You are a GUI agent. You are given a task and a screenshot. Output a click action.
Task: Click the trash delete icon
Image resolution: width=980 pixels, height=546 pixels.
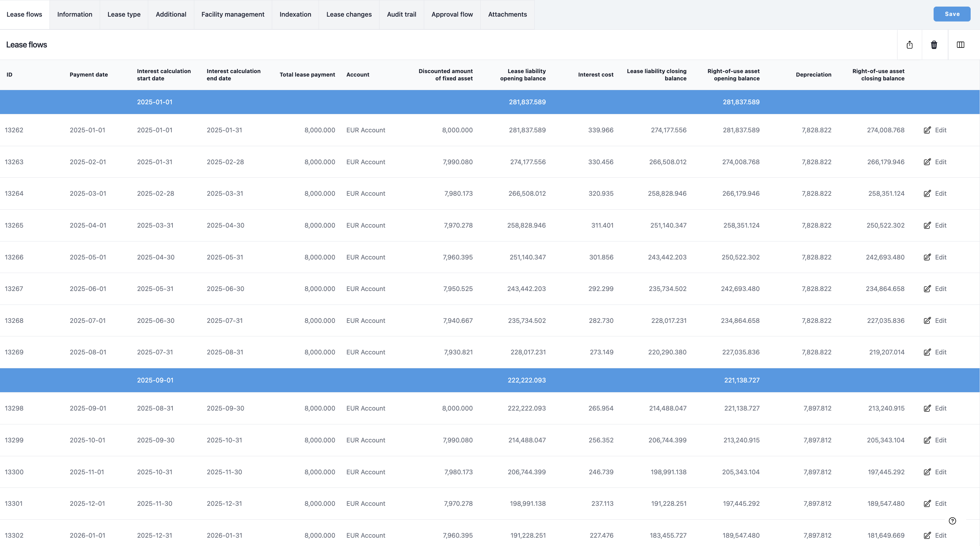pyautogui.click(x=934, y=45)
